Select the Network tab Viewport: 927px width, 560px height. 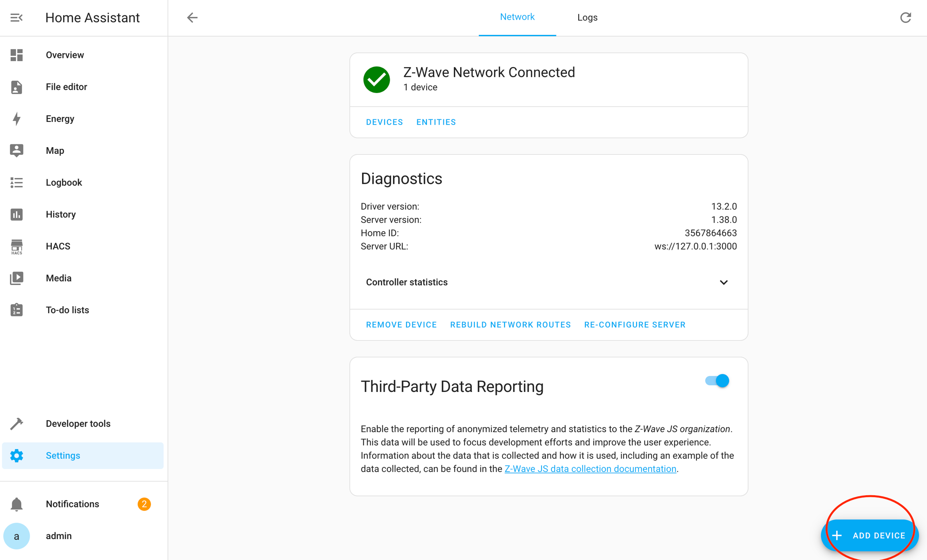pyautogui.click(x=517, y=17)
